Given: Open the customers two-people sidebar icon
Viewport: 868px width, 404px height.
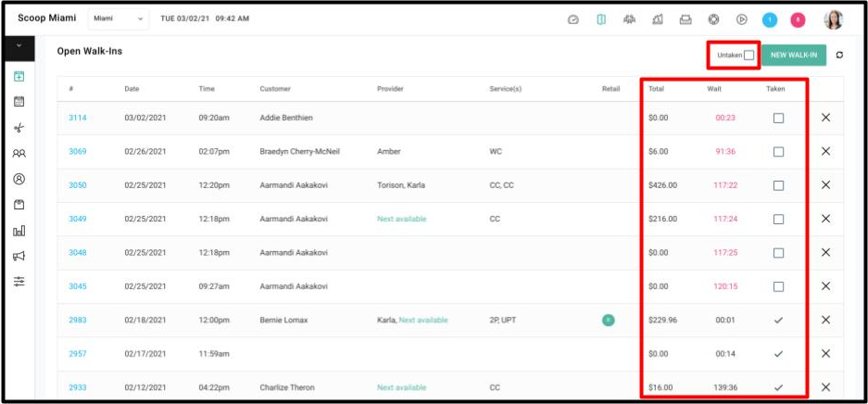Looking at the screenshot, I should 19,153.
